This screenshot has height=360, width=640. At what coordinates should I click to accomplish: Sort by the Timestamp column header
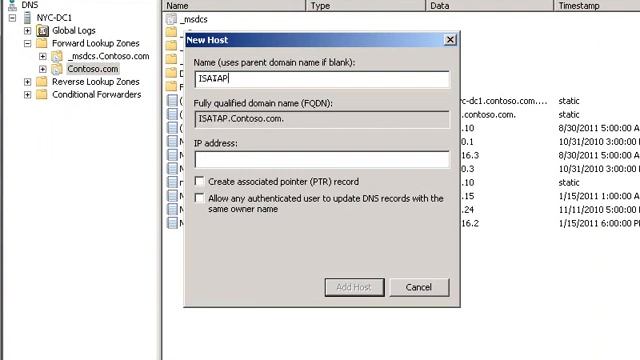(x=597, y=5)
